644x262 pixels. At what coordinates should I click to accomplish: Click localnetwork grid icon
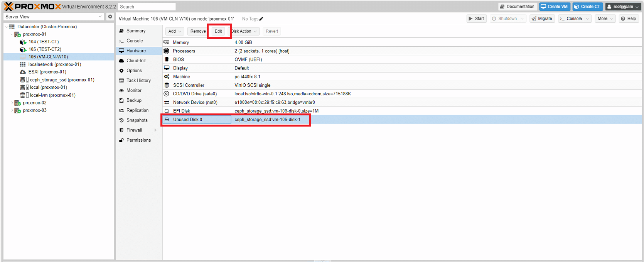[x=23, y=64]
